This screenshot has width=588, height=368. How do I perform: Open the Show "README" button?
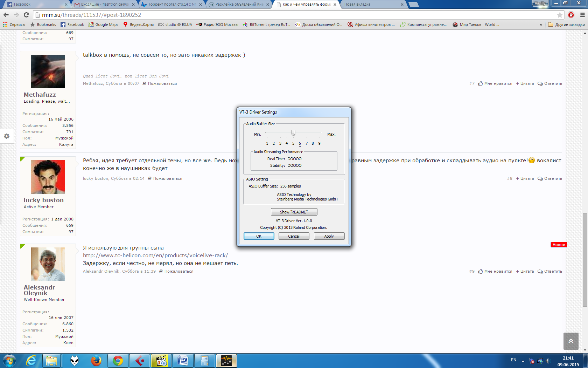pyautogui.click(x=294, y=212)
